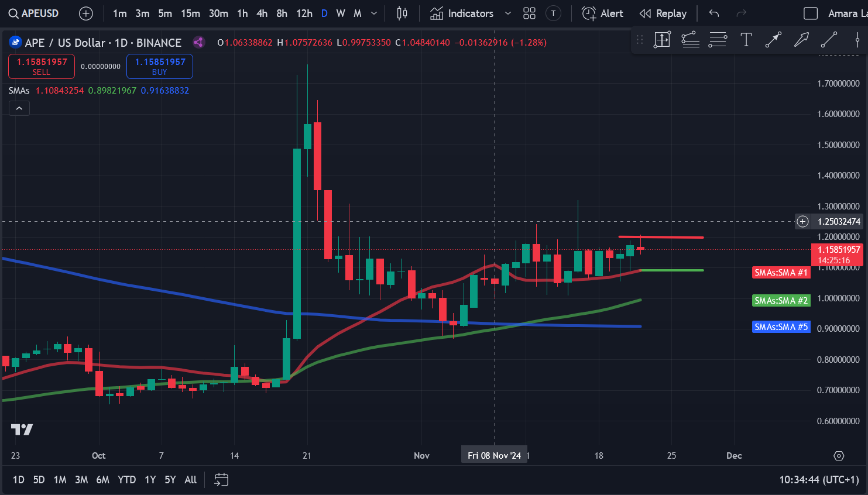The image size is (868, 495).
Task: Set date range to 6M
Action: click(x=103, y=480)
